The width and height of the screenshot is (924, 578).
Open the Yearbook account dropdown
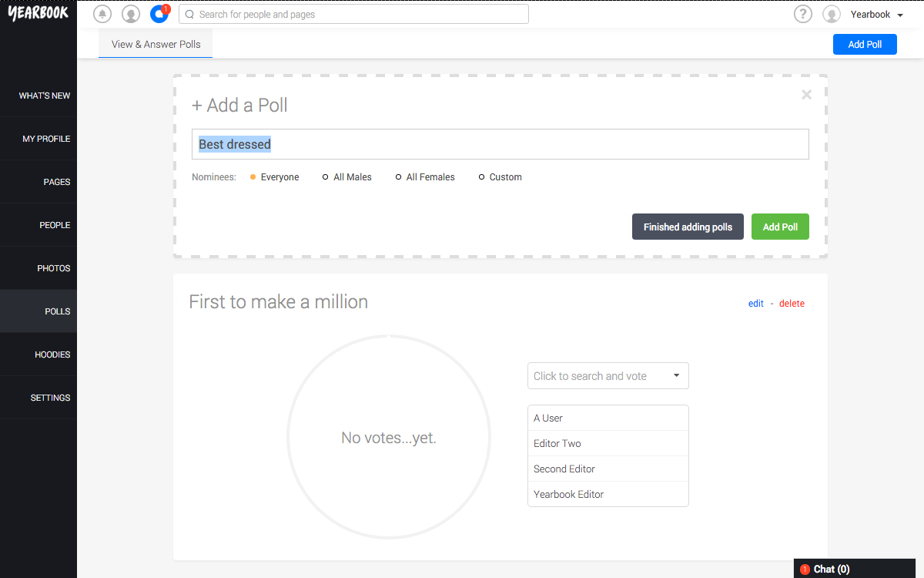click(877, 15)
